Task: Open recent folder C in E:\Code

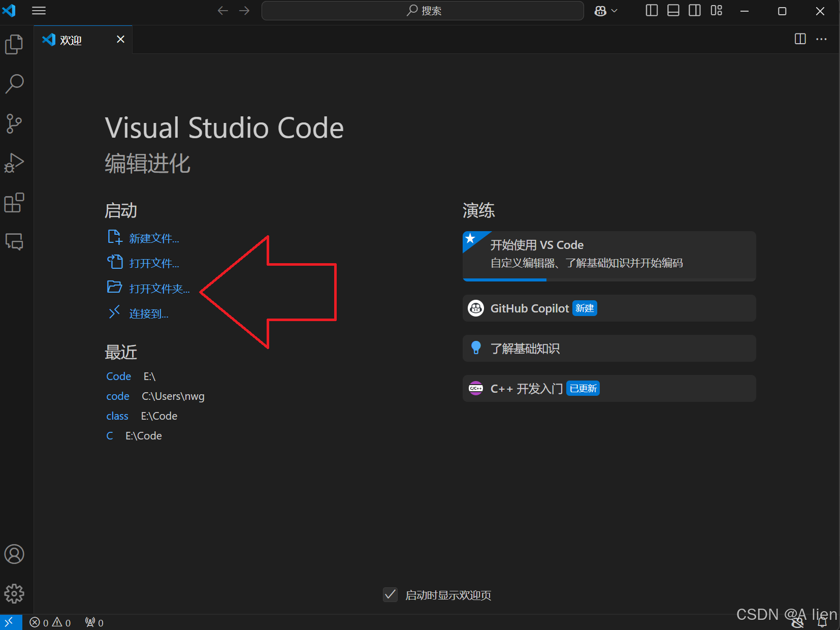Action: click(x=110, y=436)
